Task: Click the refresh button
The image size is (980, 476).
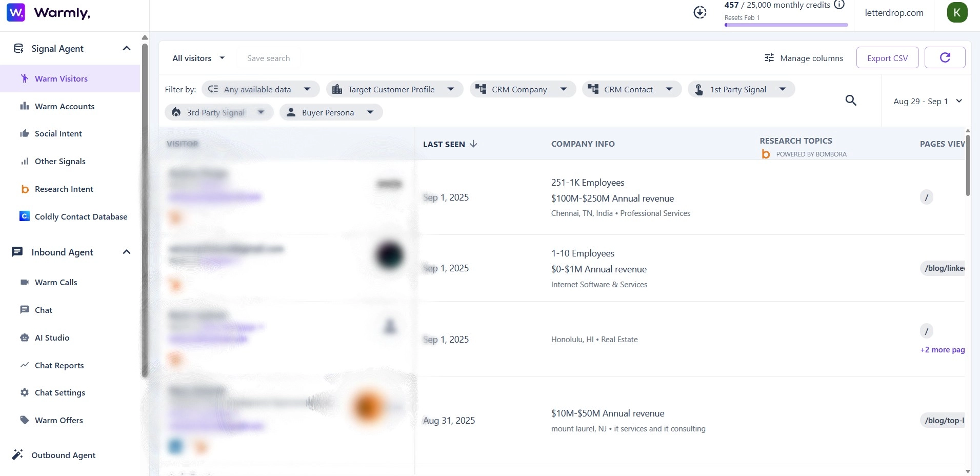Action: click(945, 57)
